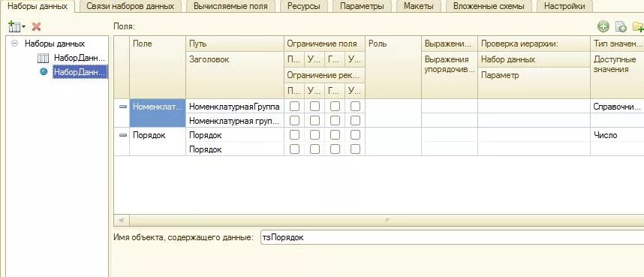
Task: Toggle Г attribute restriction checkbox for Порядок
Action: [336, 149]
